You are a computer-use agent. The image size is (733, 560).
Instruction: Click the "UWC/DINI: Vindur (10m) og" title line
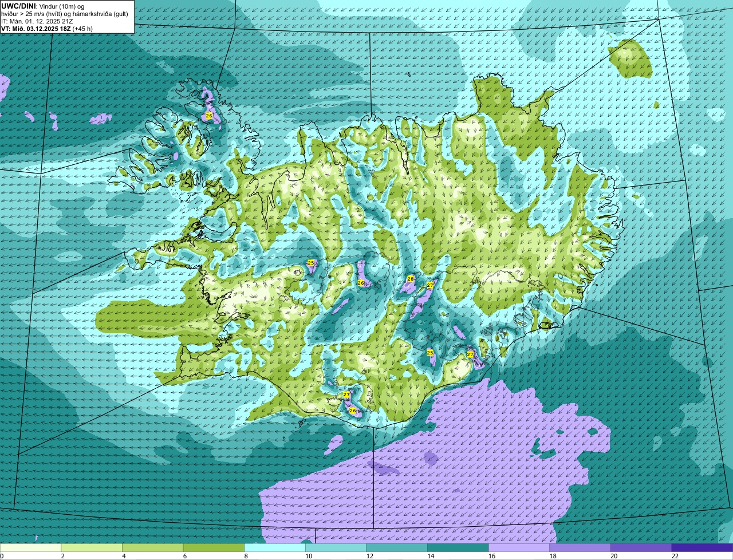tap(43, 6)
